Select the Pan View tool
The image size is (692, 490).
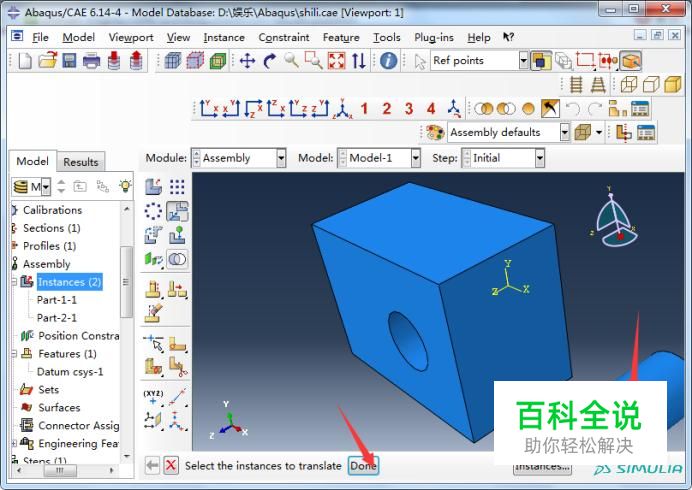[x=247, y=60]
